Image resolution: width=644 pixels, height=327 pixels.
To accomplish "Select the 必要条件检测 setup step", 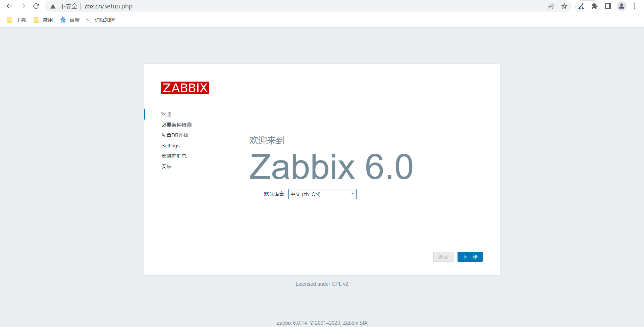I will pyautogui.click(x=176, y=125).
